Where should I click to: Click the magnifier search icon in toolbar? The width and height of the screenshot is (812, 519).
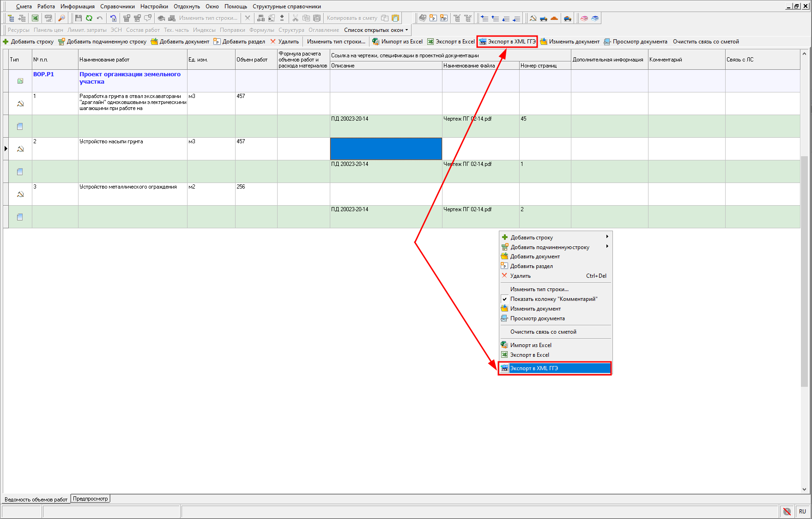pos(61,18)
